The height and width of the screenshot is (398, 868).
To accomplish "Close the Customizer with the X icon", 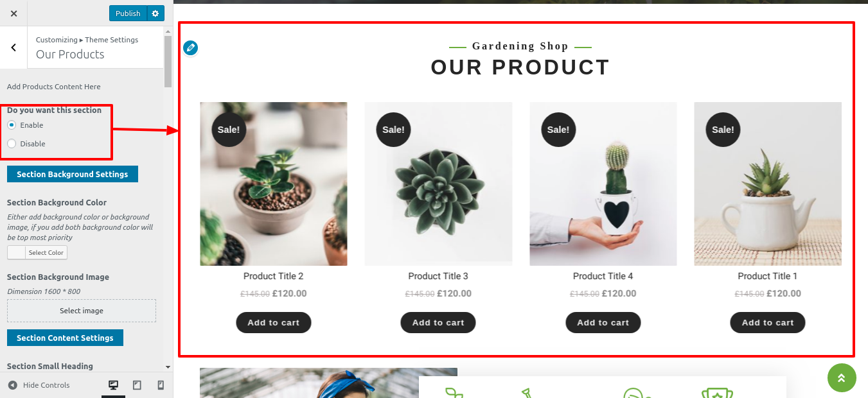I will coord(14,13).
